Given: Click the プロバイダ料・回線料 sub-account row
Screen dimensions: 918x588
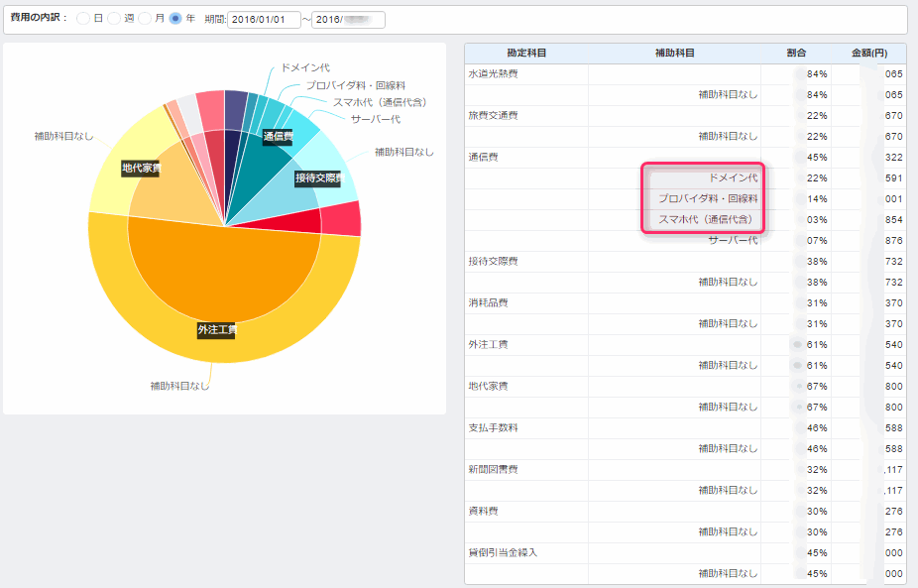Looking at the screenshot, I should 707,198.
